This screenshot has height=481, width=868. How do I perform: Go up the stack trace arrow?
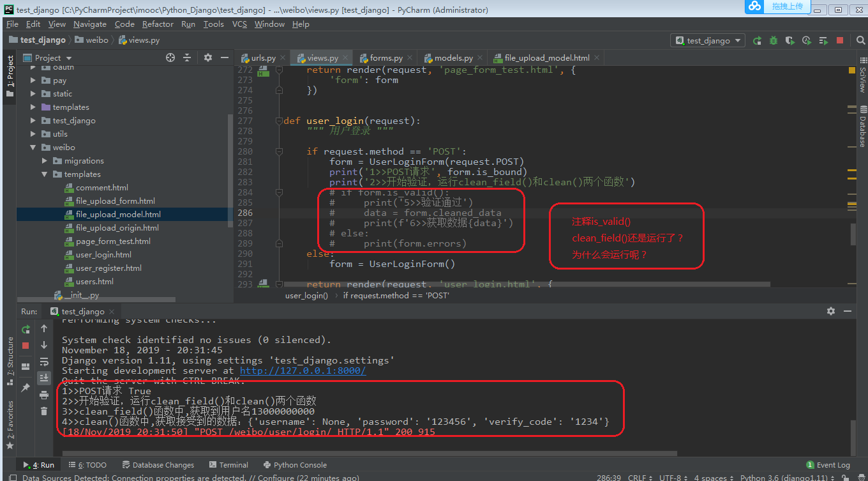[44, 328]
